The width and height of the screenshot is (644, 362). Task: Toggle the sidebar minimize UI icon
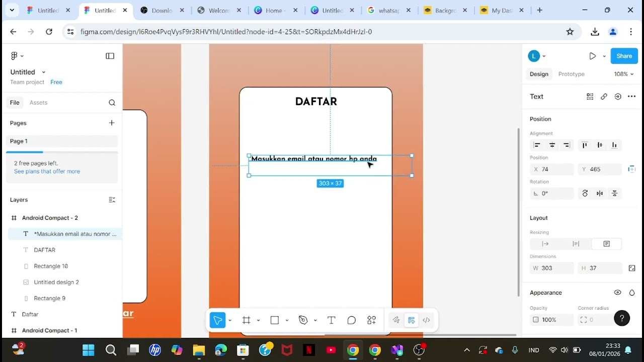pos(110,56)
